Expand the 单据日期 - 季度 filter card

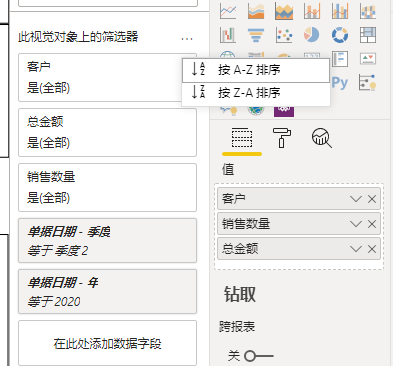[107, 240]
